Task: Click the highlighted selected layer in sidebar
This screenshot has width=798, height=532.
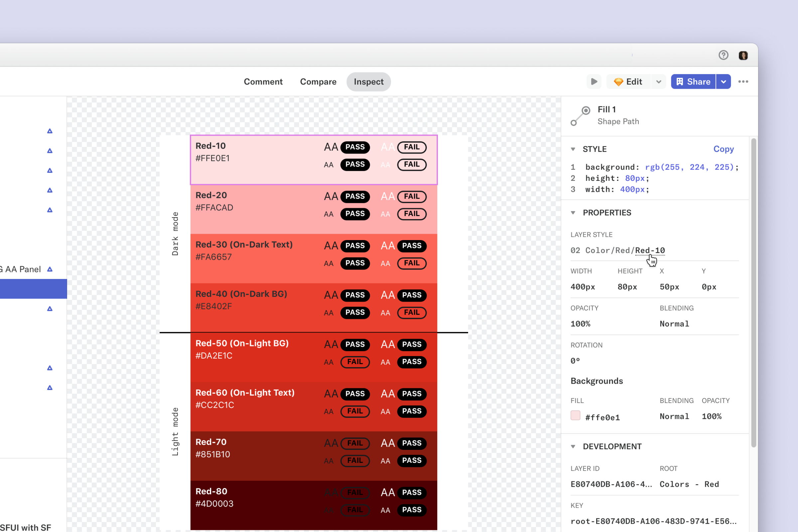Action: pyautogui.click(x=33, y=289)
